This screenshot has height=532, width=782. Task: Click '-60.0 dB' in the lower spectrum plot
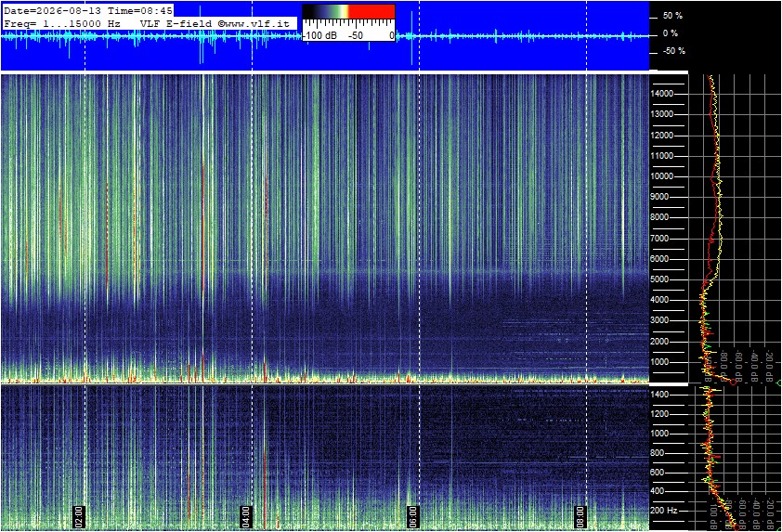pos(742,514)
